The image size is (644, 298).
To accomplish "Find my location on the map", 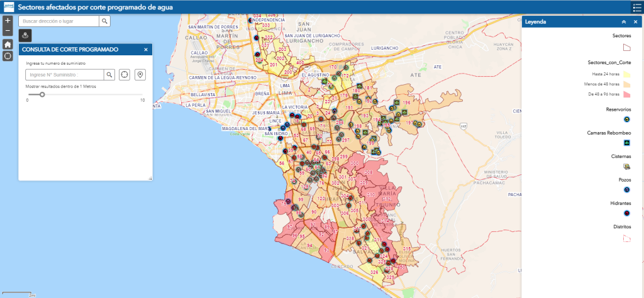I will click(x=8, y=56).
